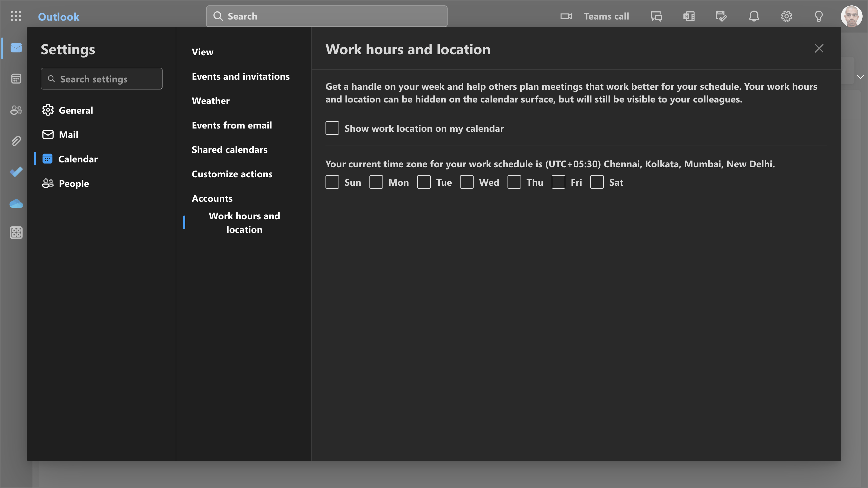Check the Mon work day checkbox
The width and height of the screenshot is (868, 488).
(376, 182)
